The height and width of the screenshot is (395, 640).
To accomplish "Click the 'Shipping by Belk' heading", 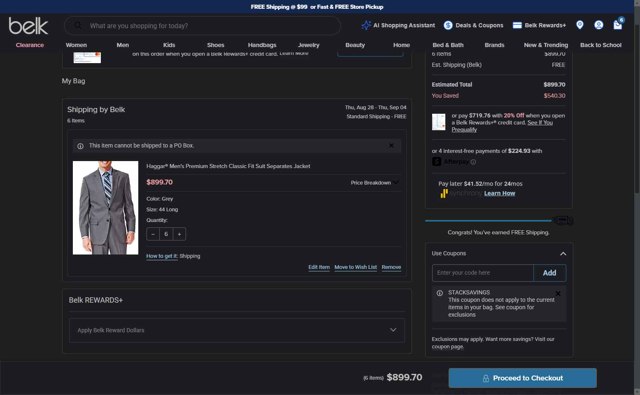I will click(96, 109).
